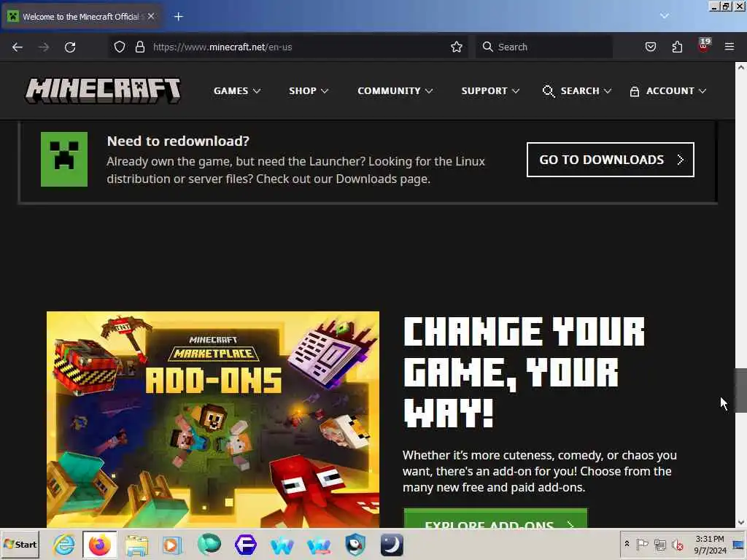The width and height of the screenshot is (747, 560).
Task: Bookmark this page with the star icon
Action: [x=457, y=47]
